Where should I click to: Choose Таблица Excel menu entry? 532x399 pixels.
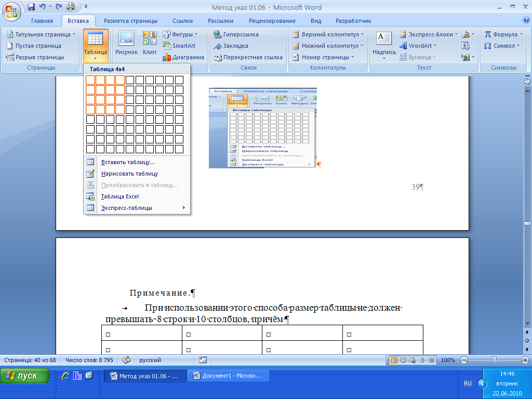[x=137, y=196]
